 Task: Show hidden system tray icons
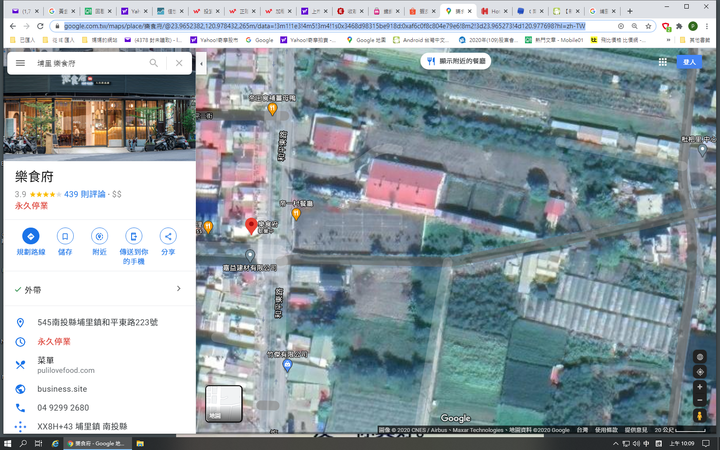point(615,444)
